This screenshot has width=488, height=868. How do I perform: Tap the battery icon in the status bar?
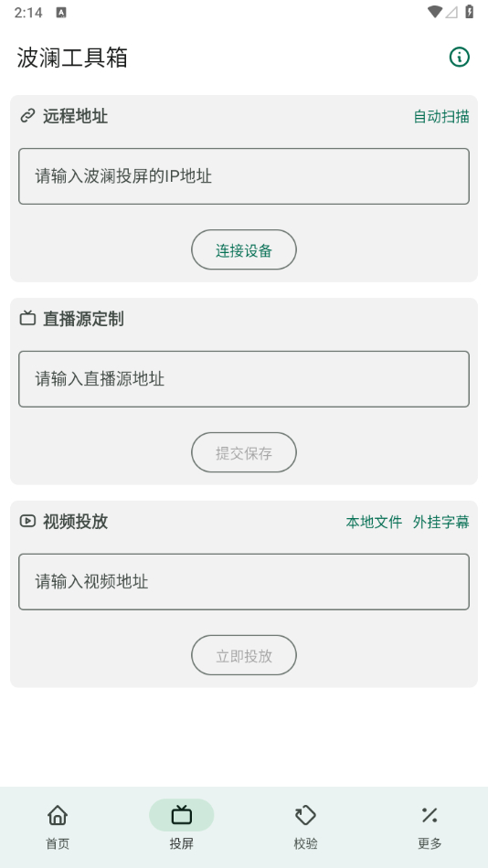(x=469, y=12)
